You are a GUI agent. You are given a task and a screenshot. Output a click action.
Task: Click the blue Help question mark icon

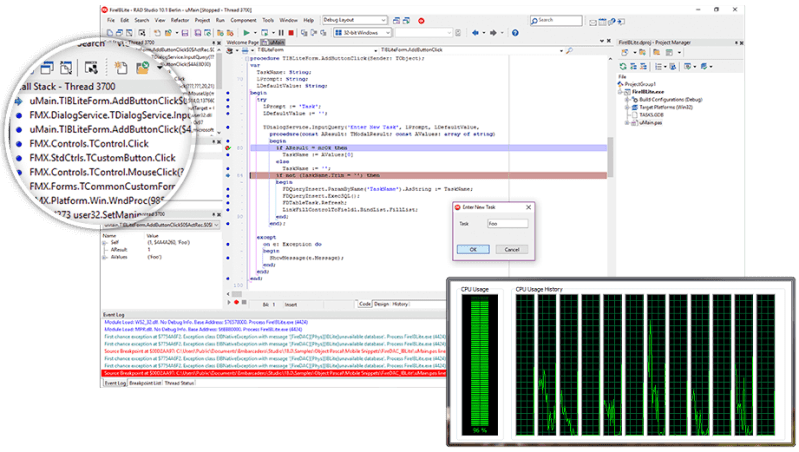(515, 33)
